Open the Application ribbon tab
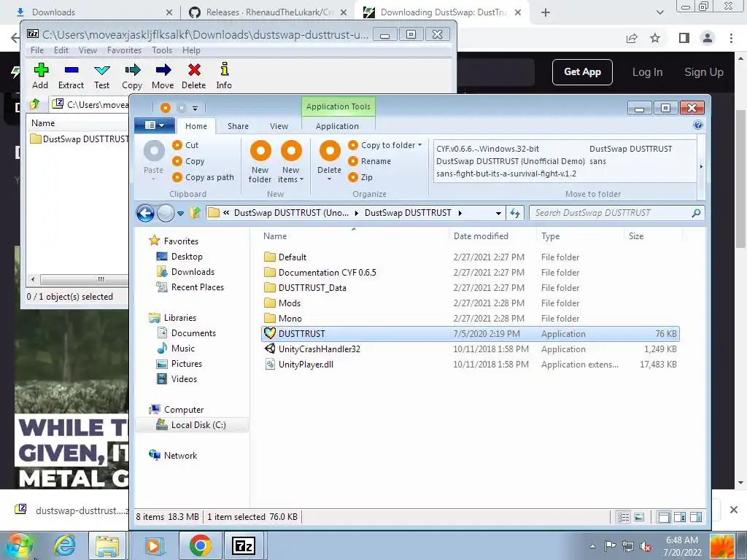The width and height of the screenshot is (747, 560). [337, 126]
